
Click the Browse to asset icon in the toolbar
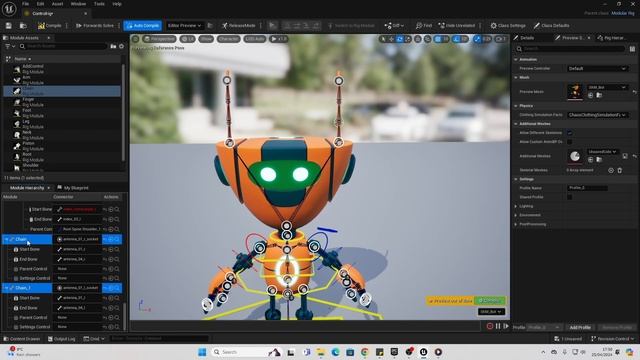pos(23,26)
